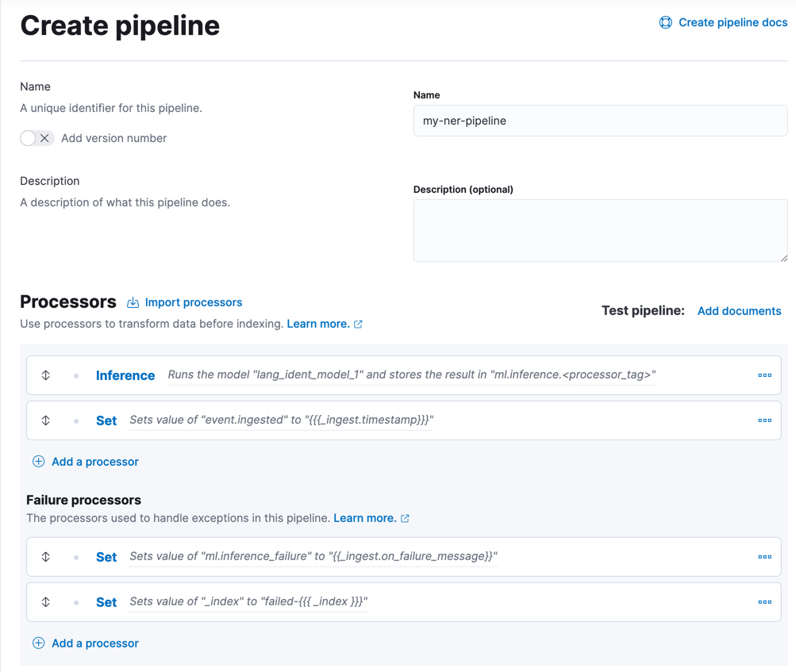796x672 pixels.
Task: Clear version number using the X button
Action: click(44, 137)
